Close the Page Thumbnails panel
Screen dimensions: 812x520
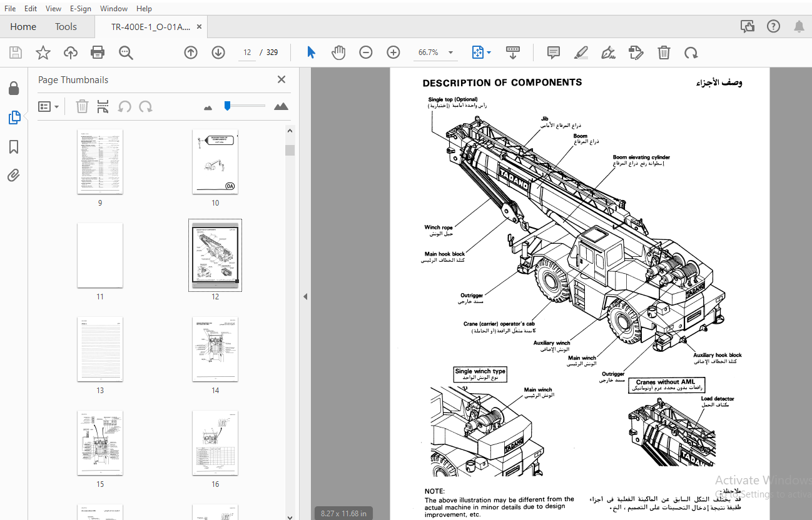click(282, 79)
